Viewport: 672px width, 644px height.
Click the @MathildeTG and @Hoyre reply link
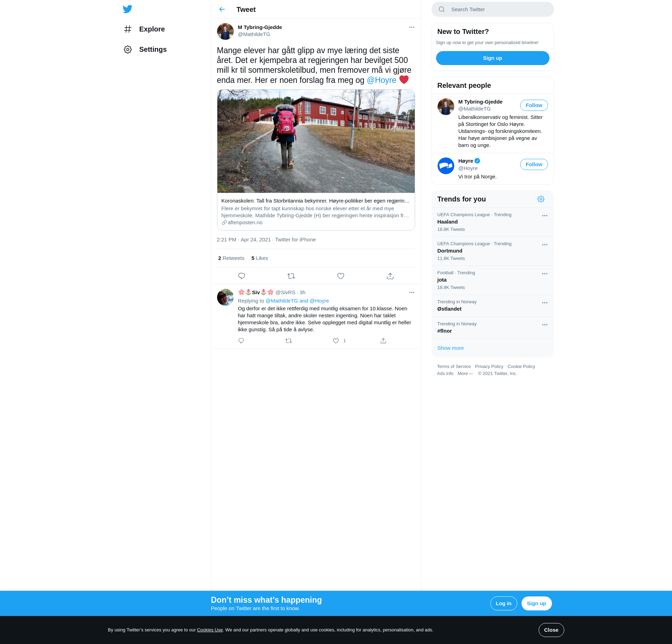click(297, 301)
